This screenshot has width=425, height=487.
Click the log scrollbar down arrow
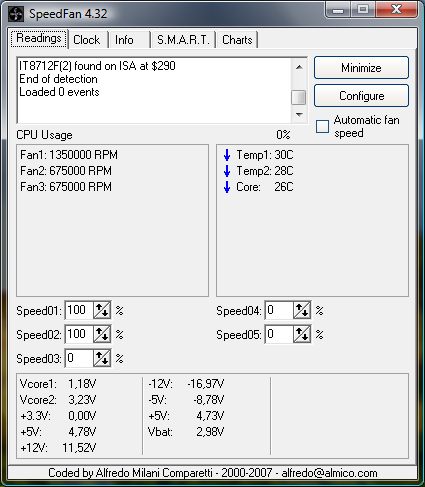click(299, 115)
